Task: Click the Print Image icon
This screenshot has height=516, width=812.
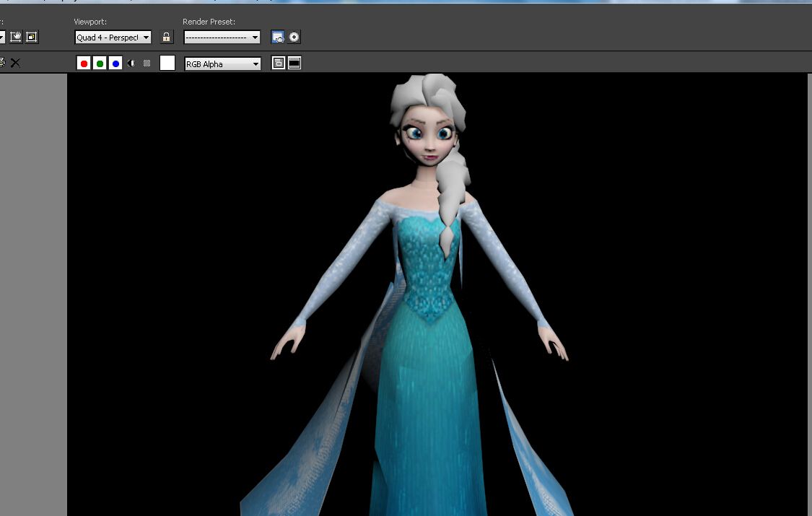Action: tap(2, 63)
